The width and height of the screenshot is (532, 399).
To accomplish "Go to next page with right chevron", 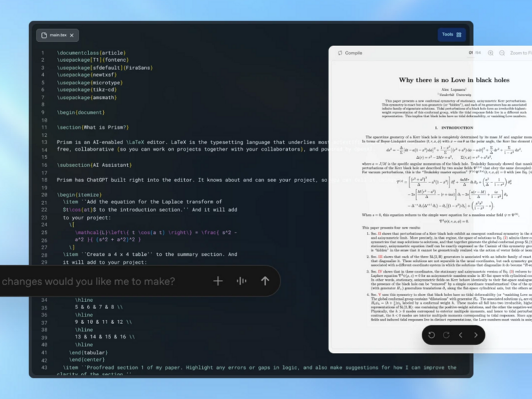I will tap(475, 335).
